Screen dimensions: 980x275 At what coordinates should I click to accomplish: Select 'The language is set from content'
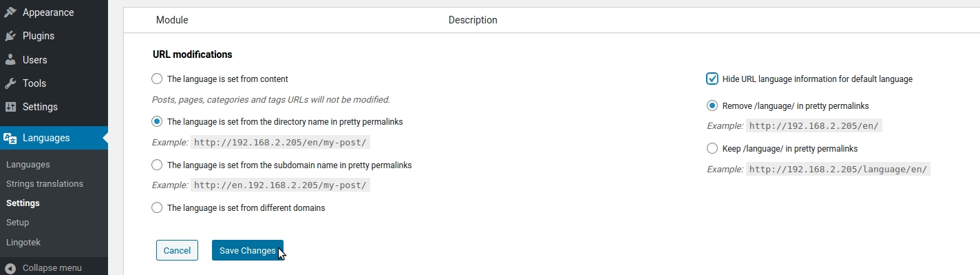pos(157,79)
